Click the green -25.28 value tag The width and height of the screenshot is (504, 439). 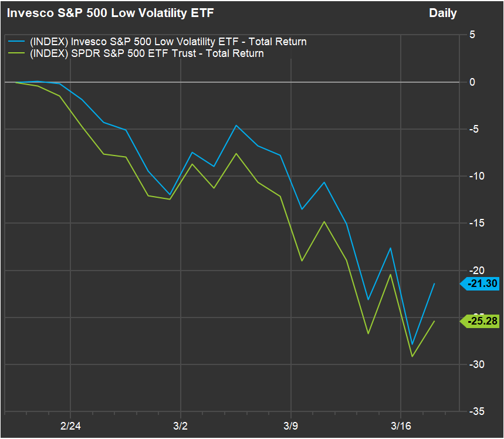[x=483, y=321]
